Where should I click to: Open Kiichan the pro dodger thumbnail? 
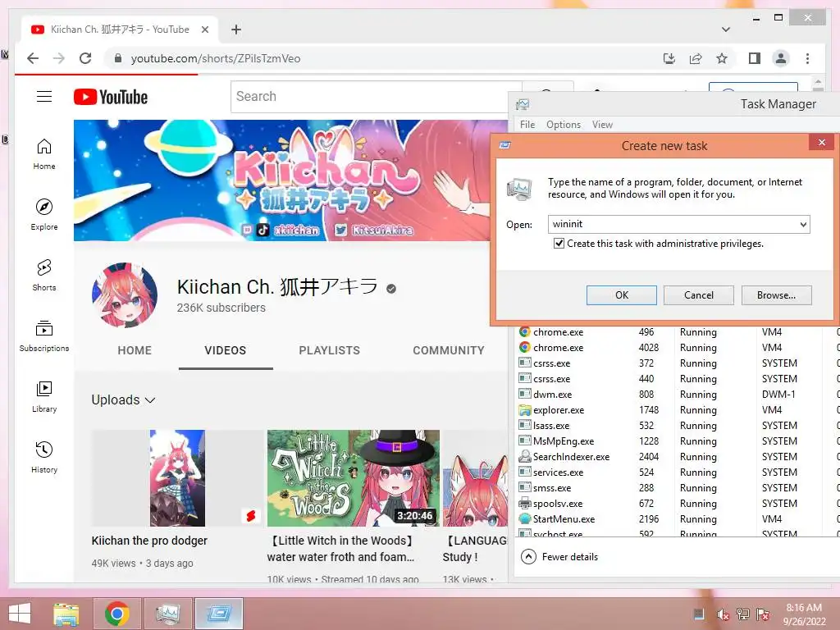pos(177,478)
